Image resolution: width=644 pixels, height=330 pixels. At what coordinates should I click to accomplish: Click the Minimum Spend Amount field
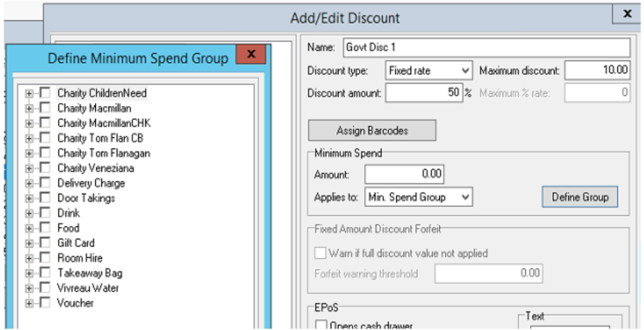click(x=404, y=174)
